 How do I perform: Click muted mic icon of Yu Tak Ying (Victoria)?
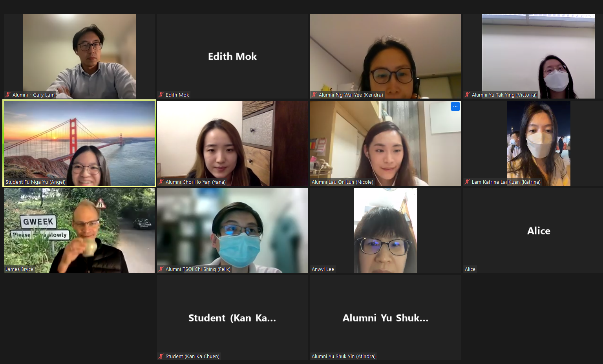[467, 95]
